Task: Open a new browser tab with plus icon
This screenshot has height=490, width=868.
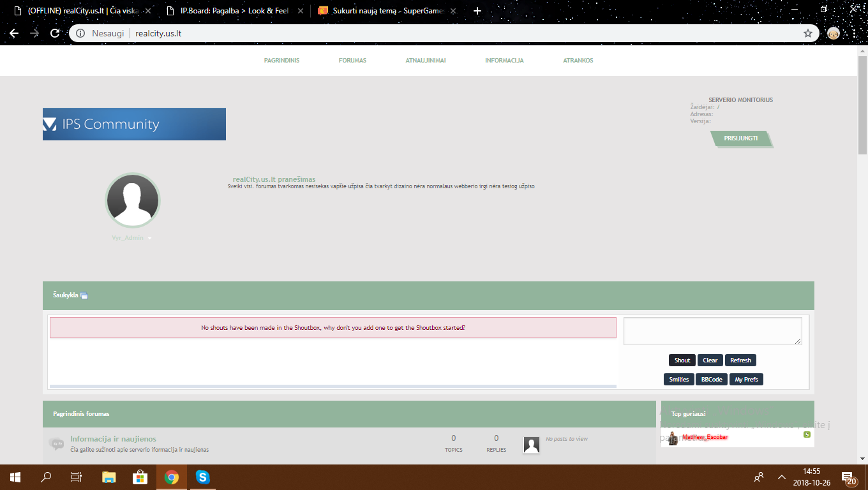Action: [477, 11]
